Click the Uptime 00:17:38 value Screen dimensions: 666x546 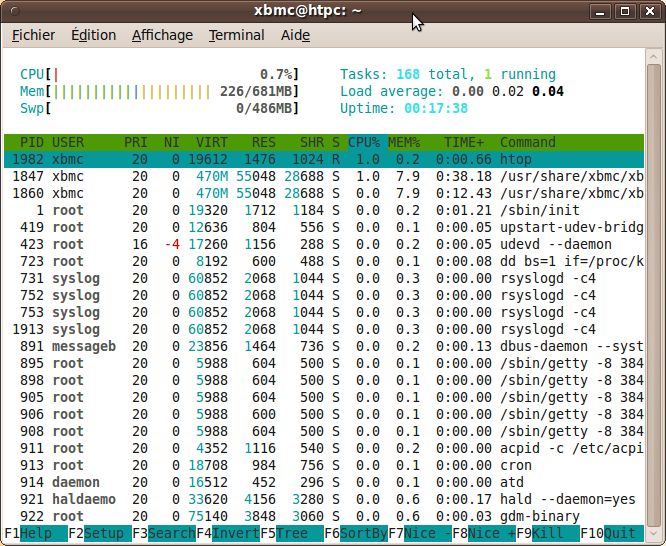436,108
